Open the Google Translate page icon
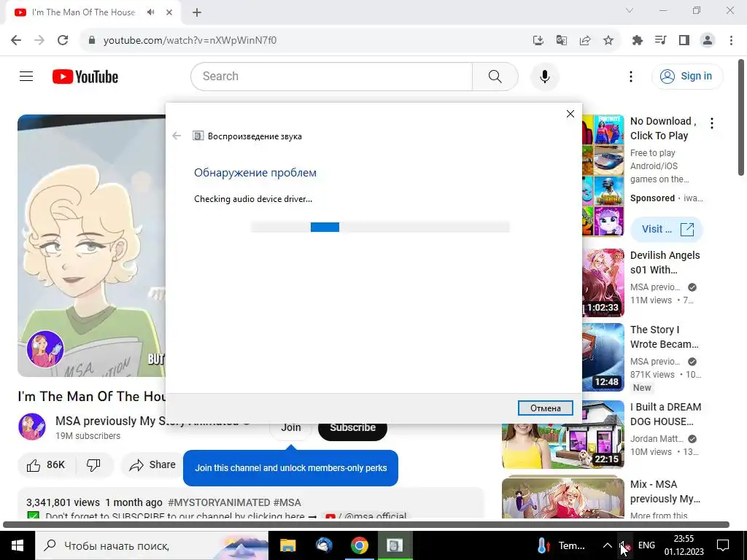 pos(561,40)
